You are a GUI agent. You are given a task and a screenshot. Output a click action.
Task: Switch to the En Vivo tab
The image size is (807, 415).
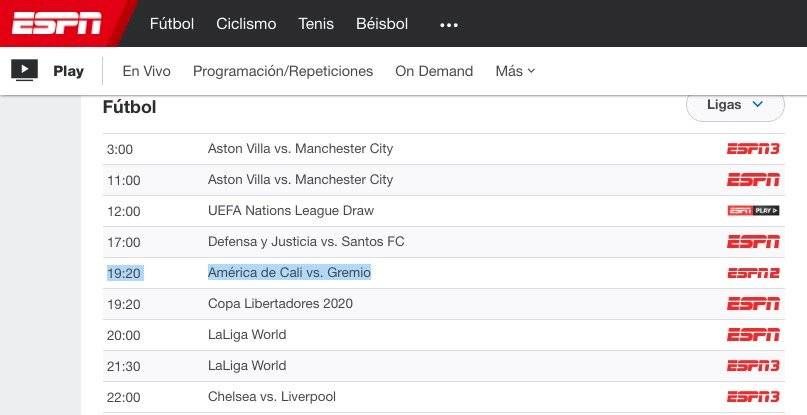point(146,71)
